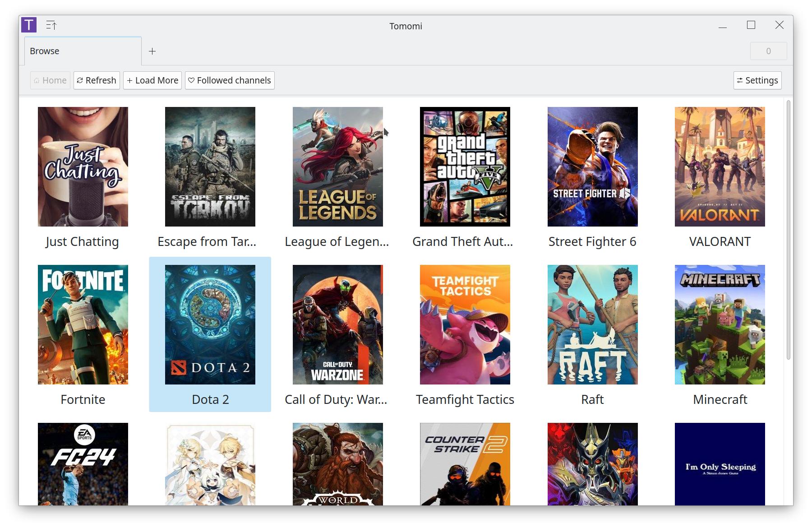This screenshot has height=528, width=812.
Task: Open Call of Duty Warzone cover
Action: pos(338,324)
